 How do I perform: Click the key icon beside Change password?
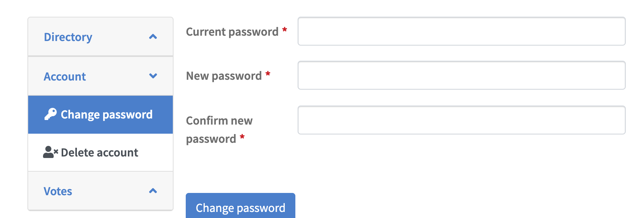pos(50,114)
